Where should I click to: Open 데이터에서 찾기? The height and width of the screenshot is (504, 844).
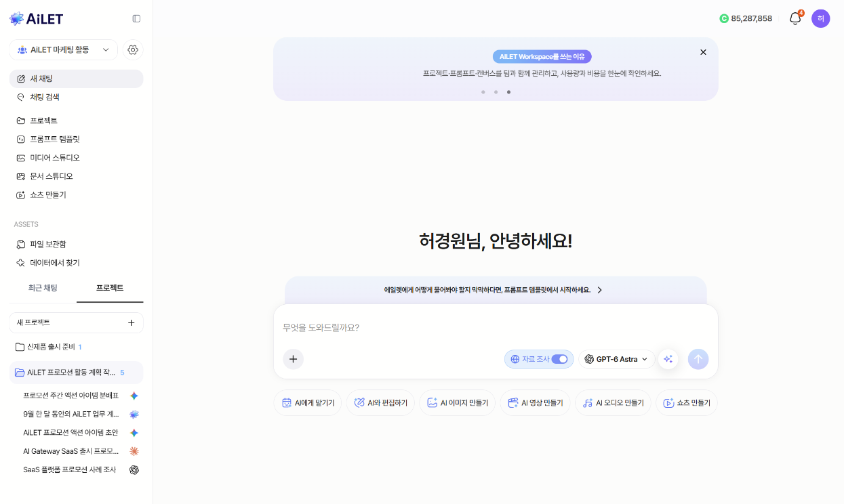click(76, 262)
